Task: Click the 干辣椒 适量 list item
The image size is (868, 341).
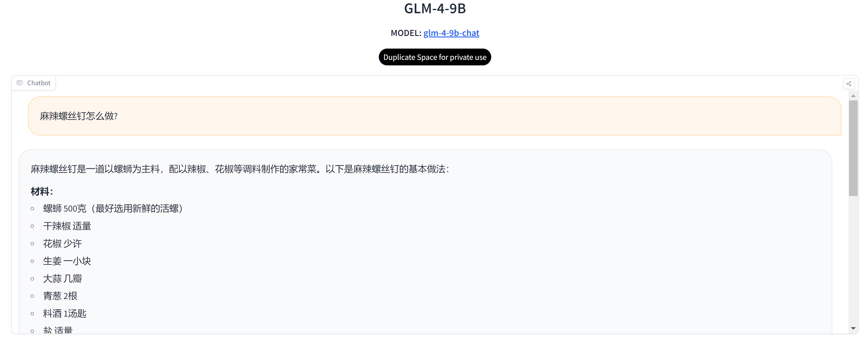Action: 67,226
